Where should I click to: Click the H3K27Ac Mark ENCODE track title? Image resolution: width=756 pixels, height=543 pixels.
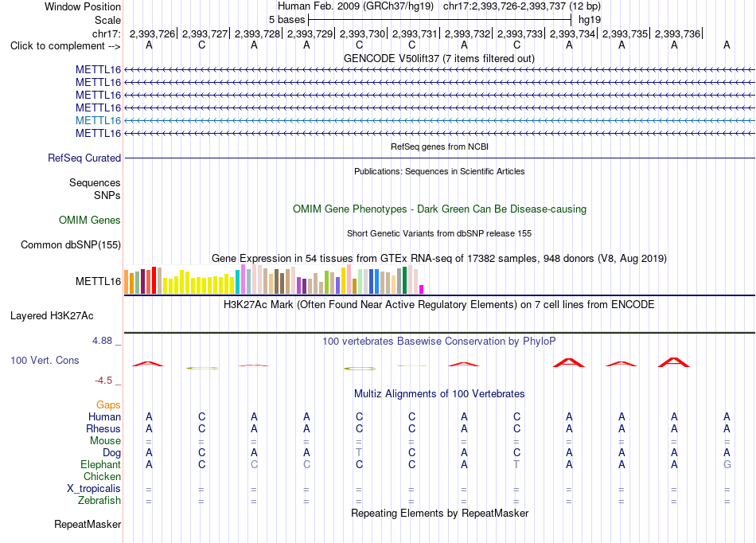[x=438, y=304]
